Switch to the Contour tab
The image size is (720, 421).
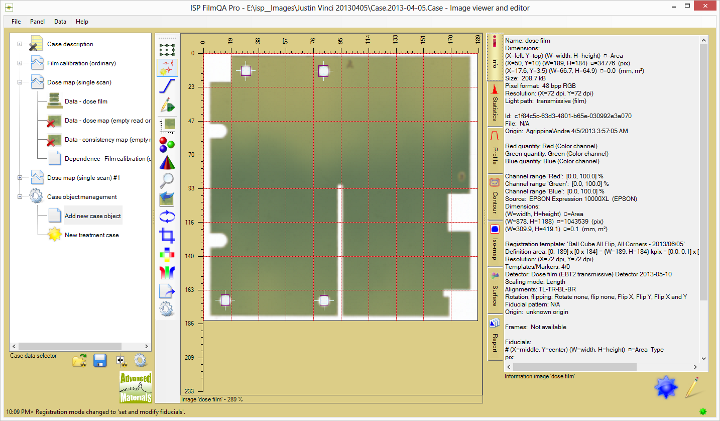495,197
